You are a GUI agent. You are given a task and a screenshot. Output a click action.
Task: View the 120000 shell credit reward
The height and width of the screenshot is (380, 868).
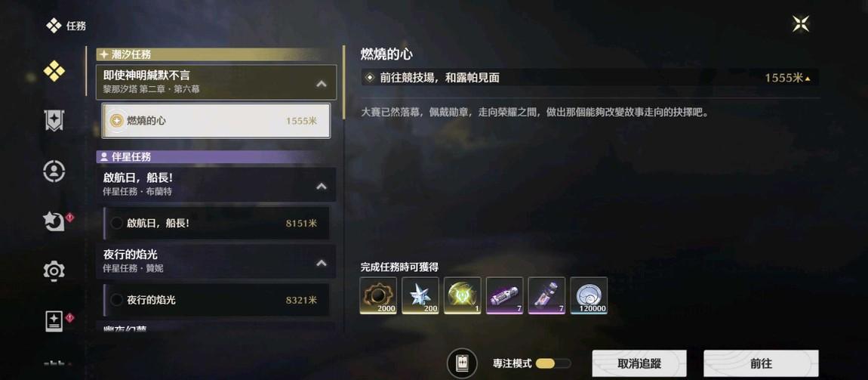click(x=589, y=295)
